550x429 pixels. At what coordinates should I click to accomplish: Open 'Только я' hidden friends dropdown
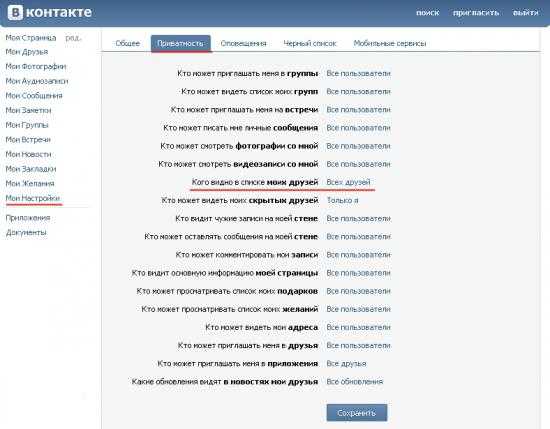[342, 201]
